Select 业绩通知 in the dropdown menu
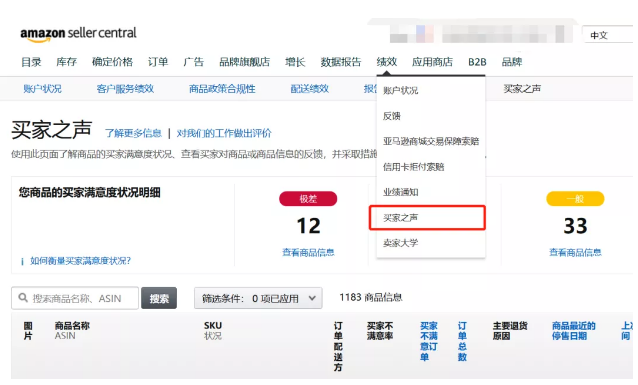Viewport: 638px width, 385px height. click(431, 192)
